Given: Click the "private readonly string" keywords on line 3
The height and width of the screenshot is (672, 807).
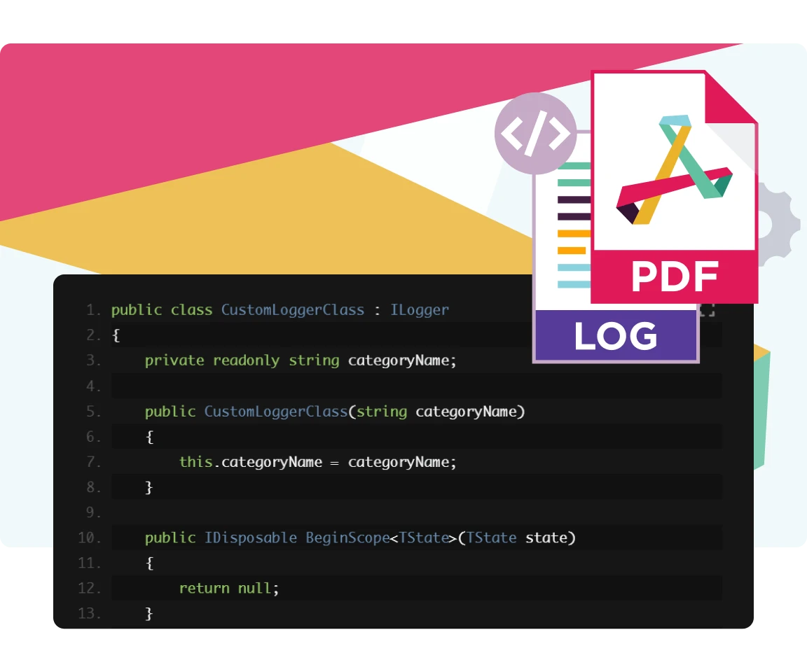Looking at the screenshot, I should 242,360.
